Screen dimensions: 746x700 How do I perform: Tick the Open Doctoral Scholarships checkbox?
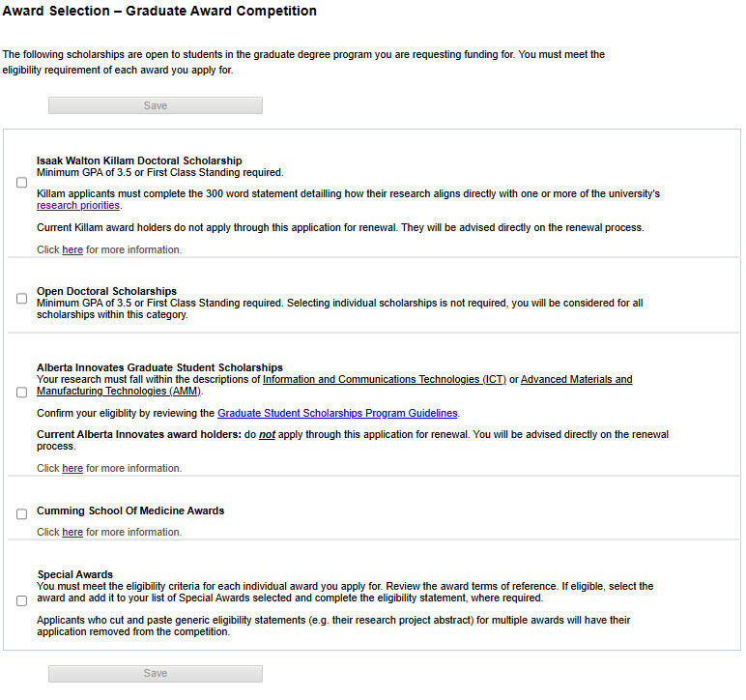pyautogui.click(x=21, y=299)
